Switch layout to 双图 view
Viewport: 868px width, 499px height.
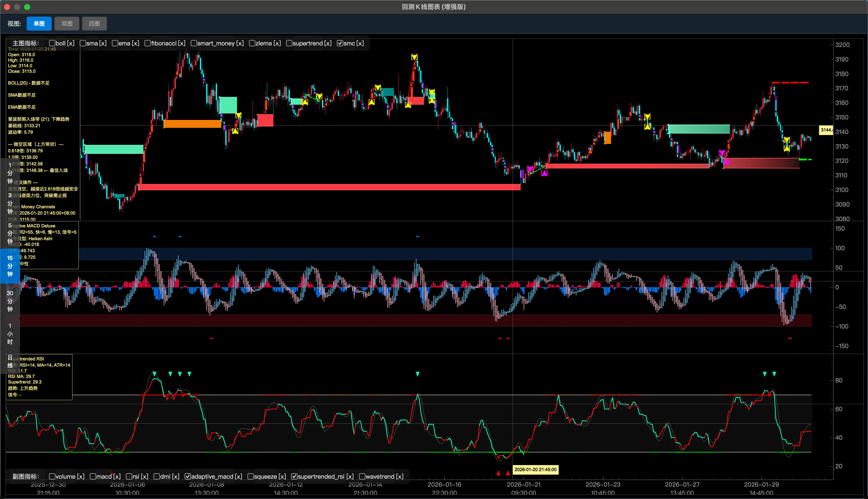click(67, 24)
